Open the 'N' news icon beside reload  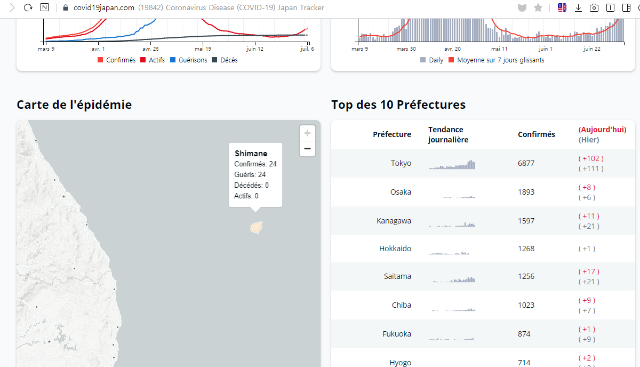point(44,7)
